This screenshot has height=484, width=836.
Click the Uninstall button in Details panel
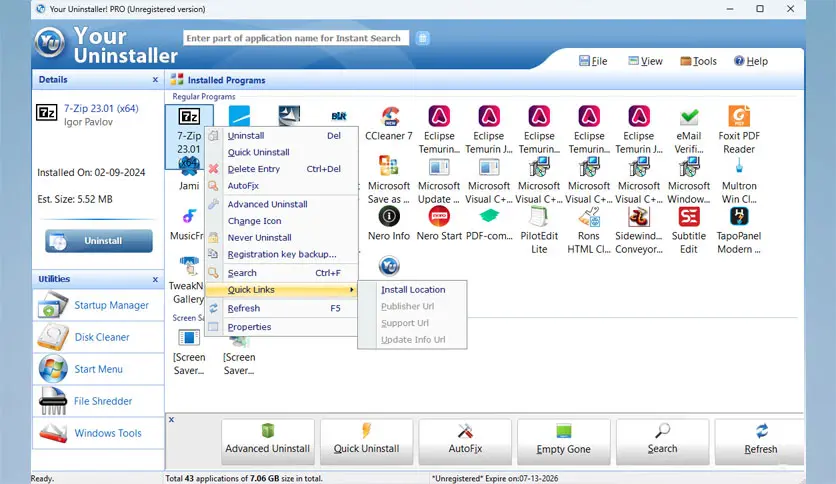pyautogui.click(x=99, y=241)
